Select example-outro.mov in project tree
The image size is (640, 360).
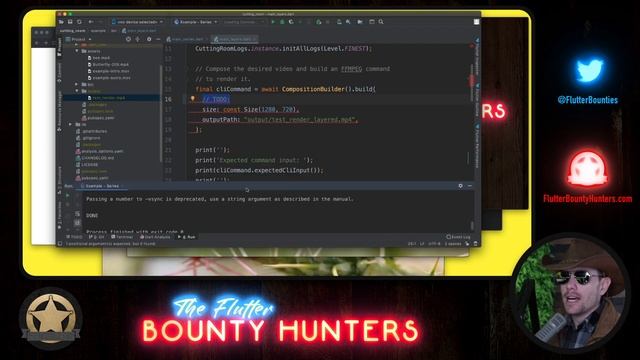(109, 78)
